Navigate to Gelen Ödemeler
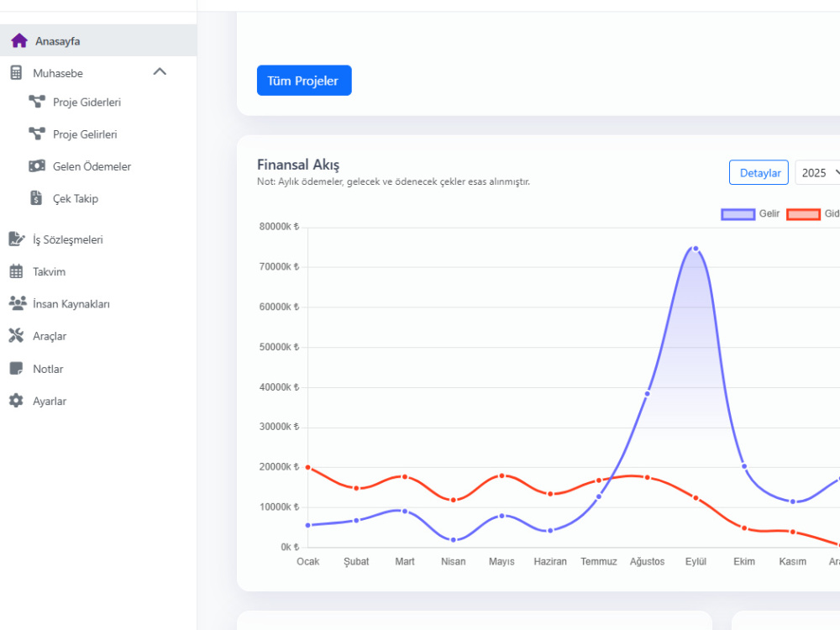 92,166
